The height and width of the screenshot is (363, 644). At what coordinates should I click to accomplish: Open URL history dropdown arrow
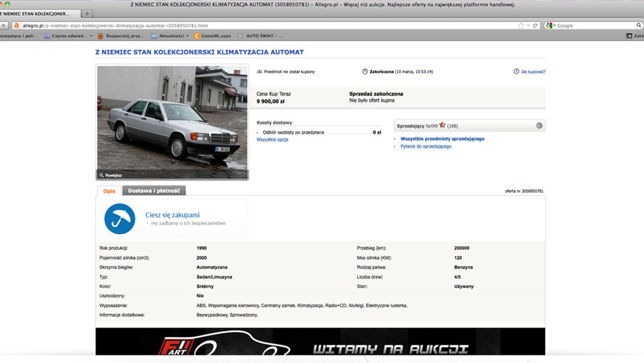pos(528,26)
